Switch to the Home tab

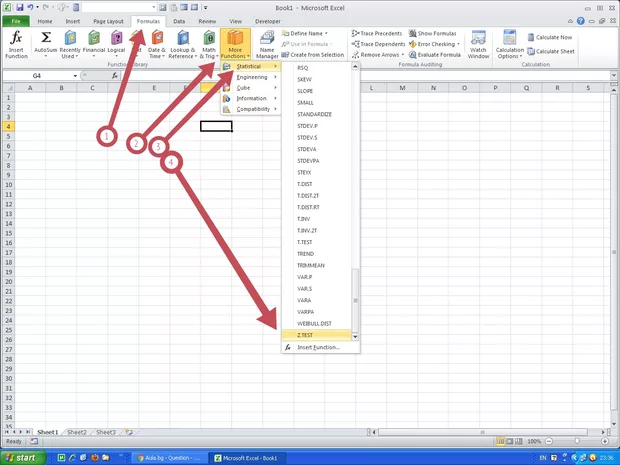point(45,21)
